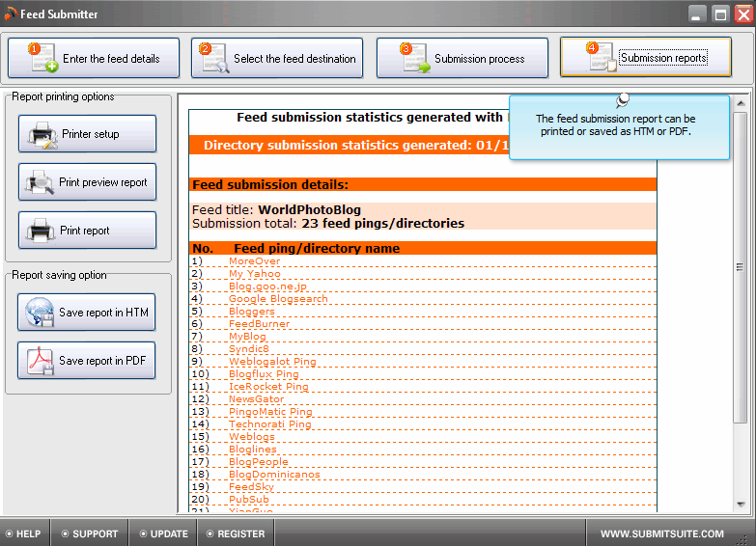Viewport: 756px width, 546px height.
Task: Click UPDATE in the bottom bar
Action: coord(163,533)
